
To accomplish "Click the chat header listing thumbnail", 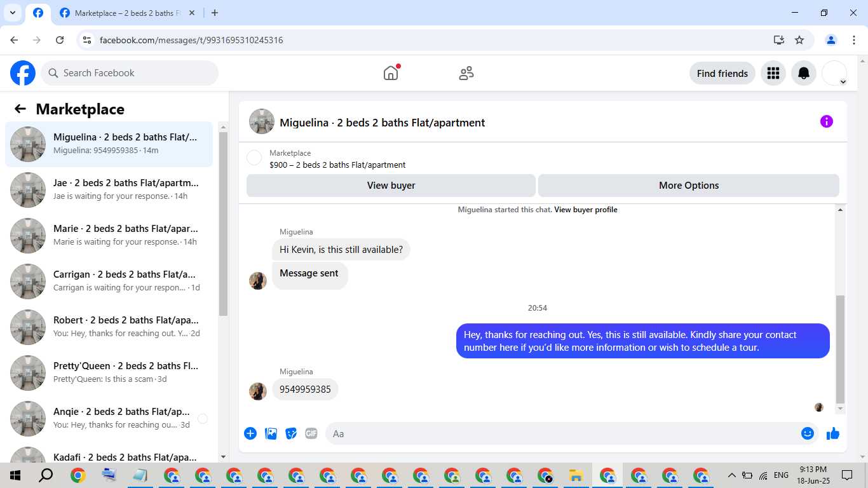I will tap(262, 121).
